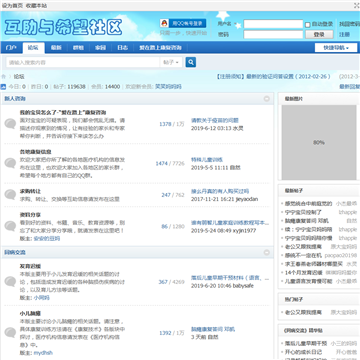Open the last post dated 2019-5-5 11:11
Image resolution: width=360 pixels, height=360 pixels.
(207, 160)
